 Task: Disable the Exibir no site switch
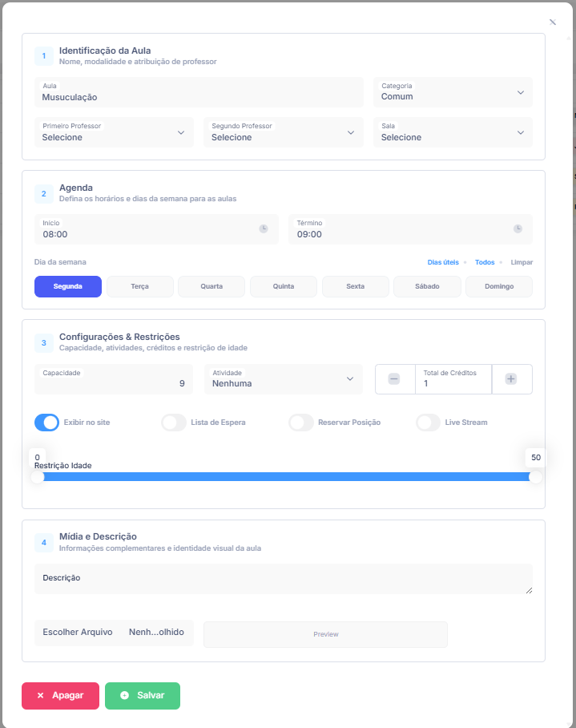click(46, 423)
